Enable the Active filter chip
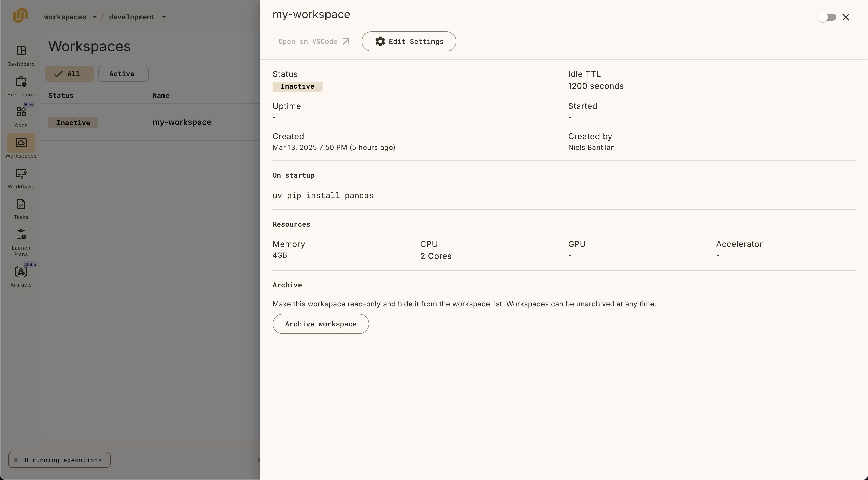 [123, 74]
